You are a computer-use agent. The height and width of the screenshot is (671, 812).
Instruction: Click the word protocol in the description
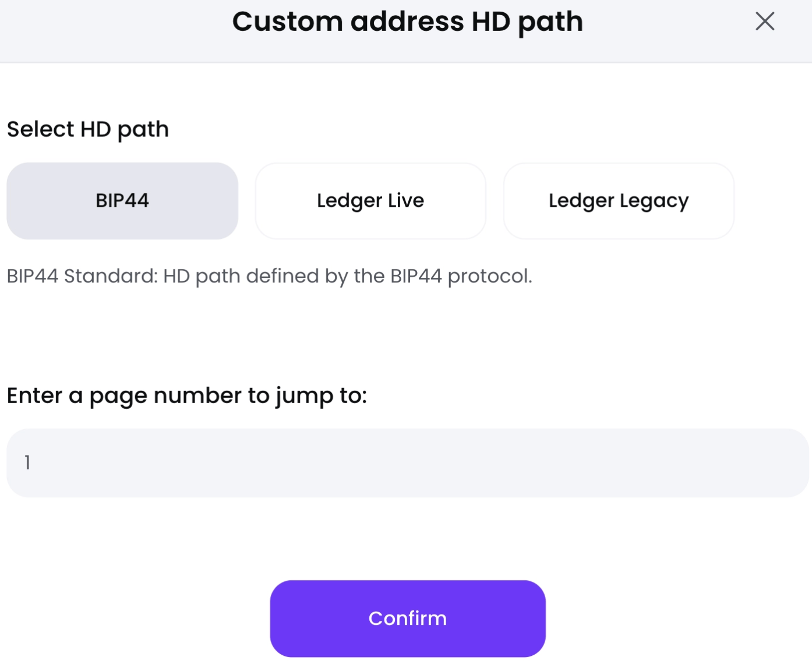(489, 277)
